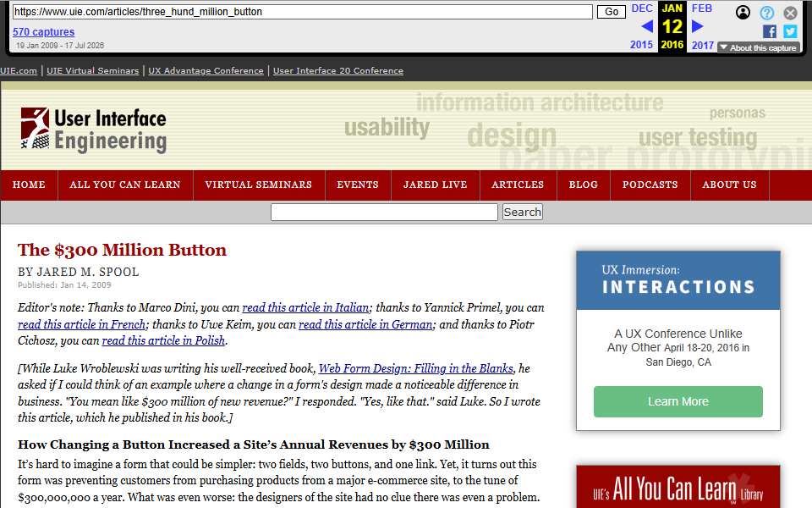Screen dimensions: 812x508
Task: Open the BLOG navigation item
Action: (584, 185)
